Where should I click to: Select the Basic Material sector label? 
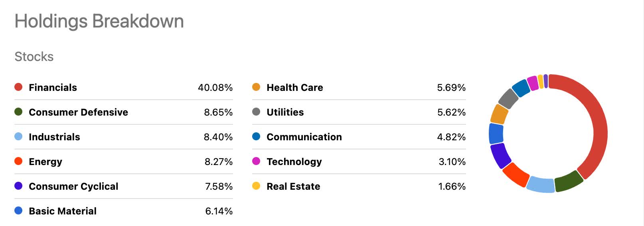tap(63, 211)
